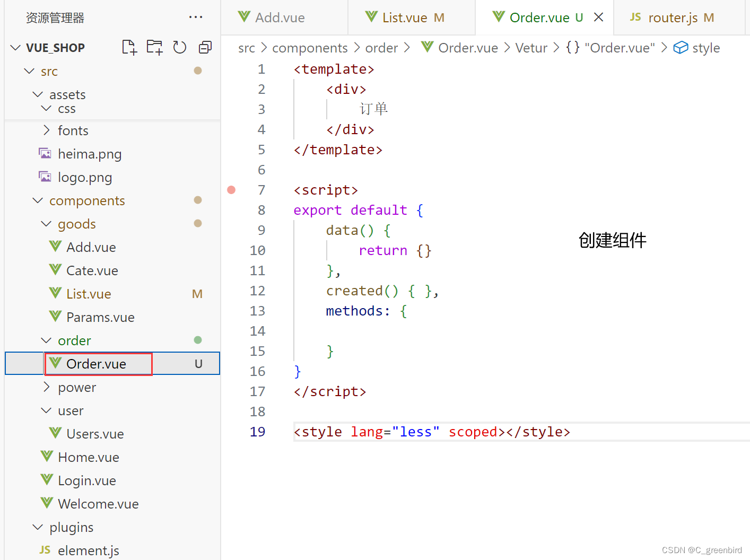750x560 pixels.
Task: Collapse all folders in explorer
Action: coord(205,47)
